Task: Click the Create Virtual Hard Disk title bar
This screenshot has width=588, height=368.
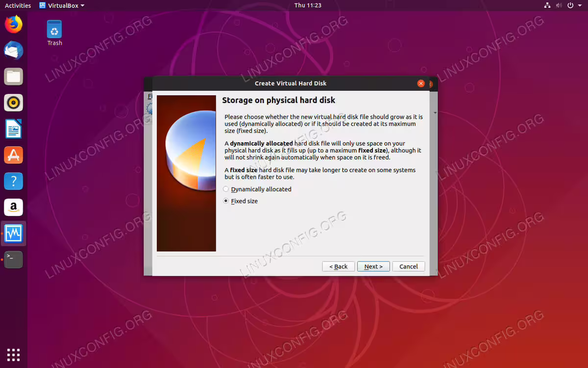Action: click(291, 83)
